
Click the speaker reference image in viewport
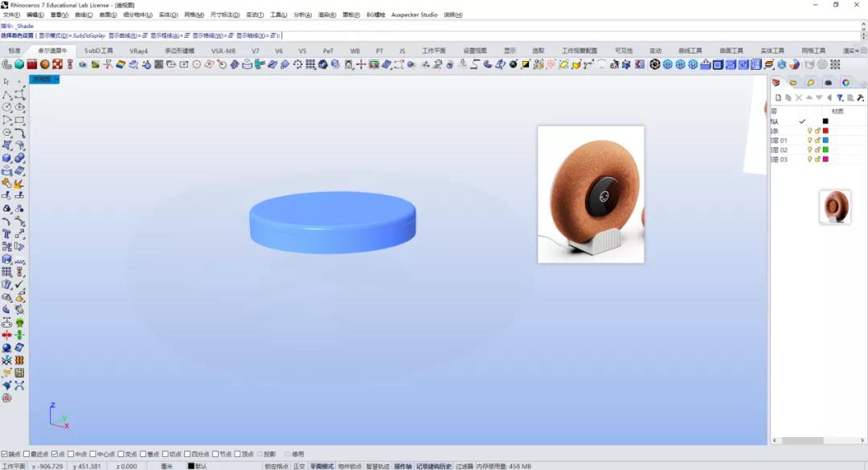coord(591,194)
